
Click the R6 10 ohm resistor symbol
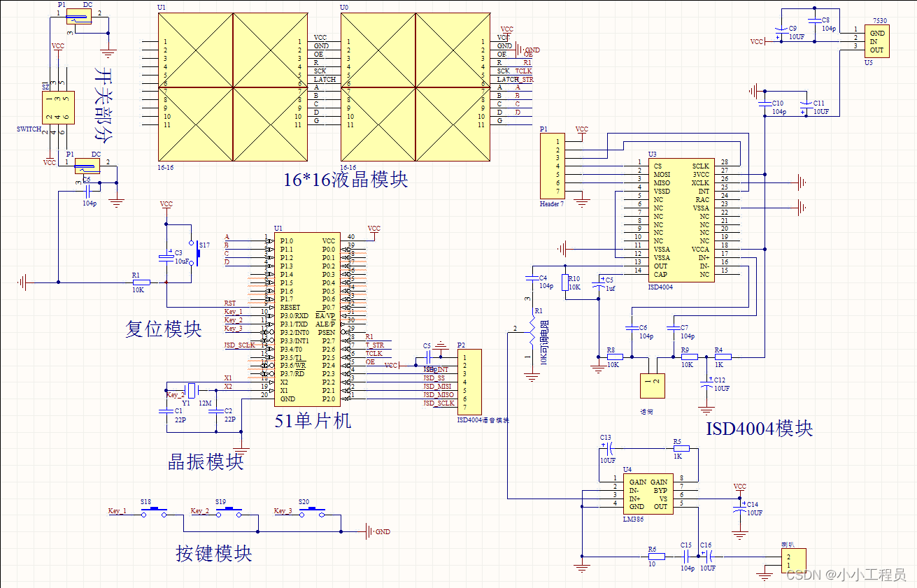pyautogui.click(x=656, y=557)
